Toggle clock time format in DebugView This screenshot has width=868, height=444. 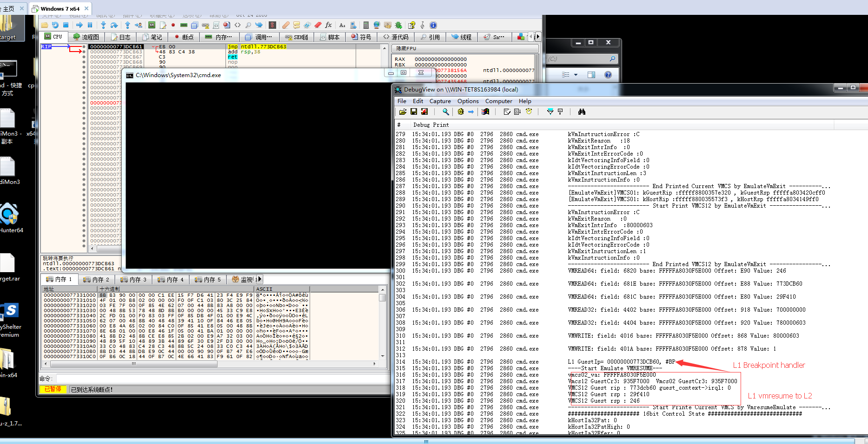click(529, 112)
